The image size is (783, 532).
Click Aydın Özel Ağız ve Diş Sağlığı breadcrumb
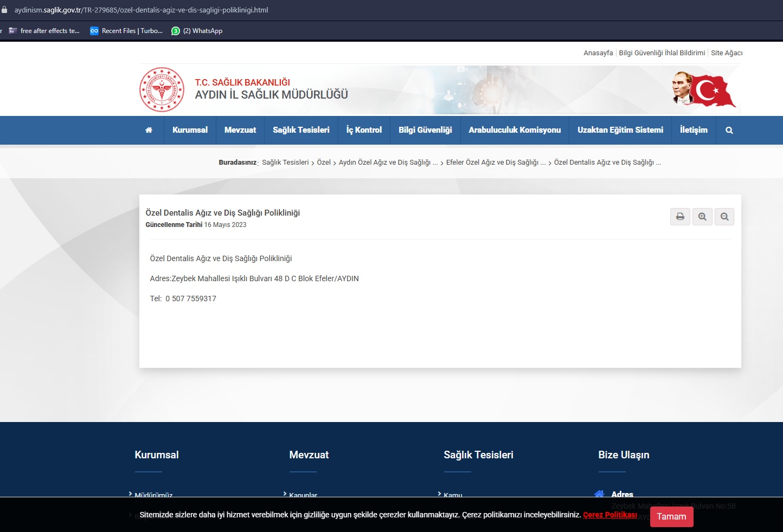click(x=388, y=162)
